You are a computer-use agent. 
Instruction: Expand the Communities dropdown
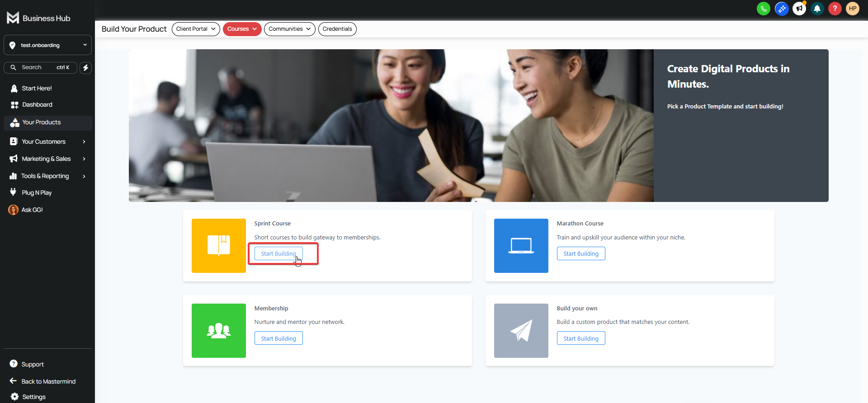click(289, 29)
